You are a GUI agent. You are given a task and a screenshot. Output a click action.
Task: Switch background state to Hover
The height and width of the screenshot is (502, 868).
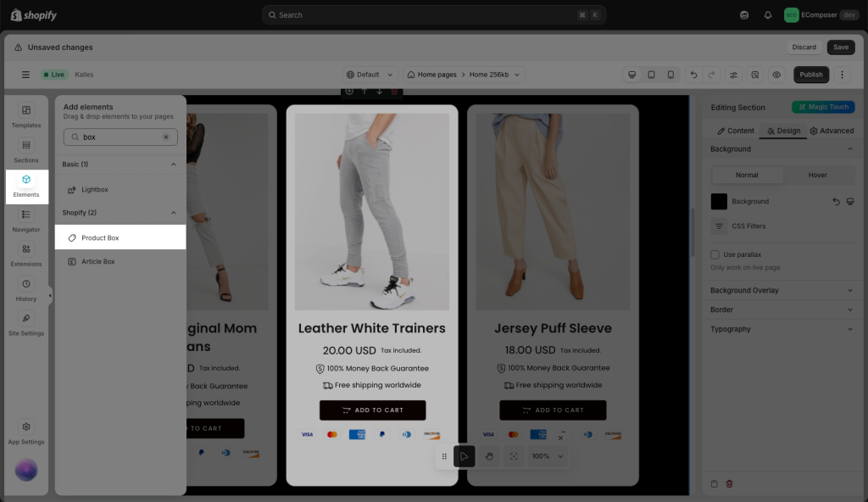click(x=817, y=176)
